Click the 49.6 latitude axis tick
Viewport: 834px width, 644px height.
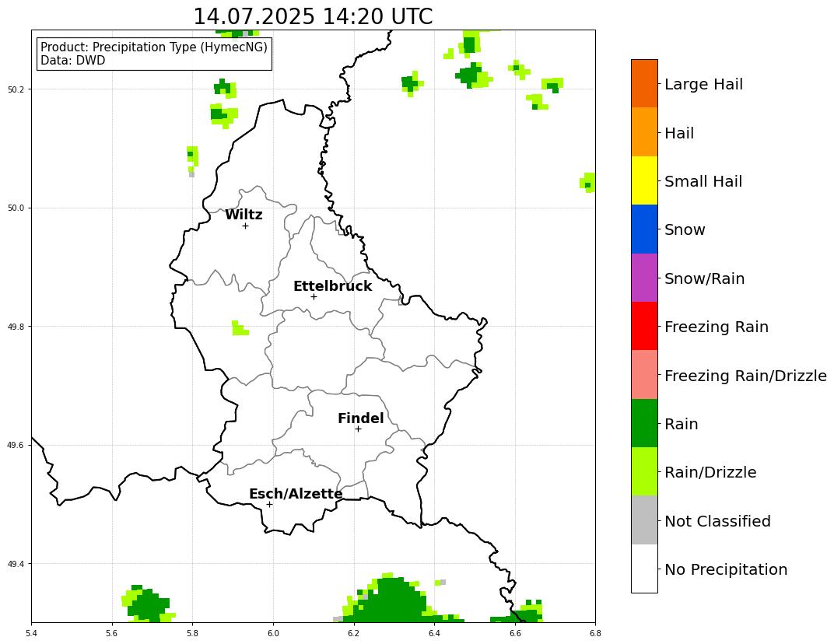(x=15, y=445)
